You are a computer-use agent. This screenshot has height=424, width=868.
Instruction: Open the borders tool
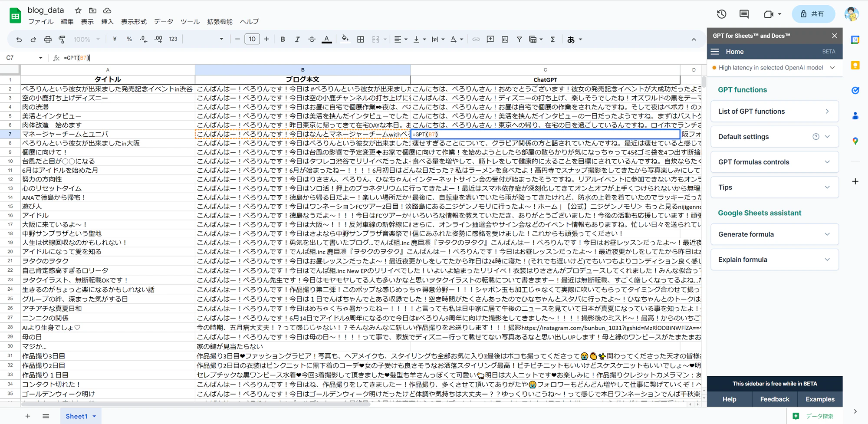click(x=360, y=39)
